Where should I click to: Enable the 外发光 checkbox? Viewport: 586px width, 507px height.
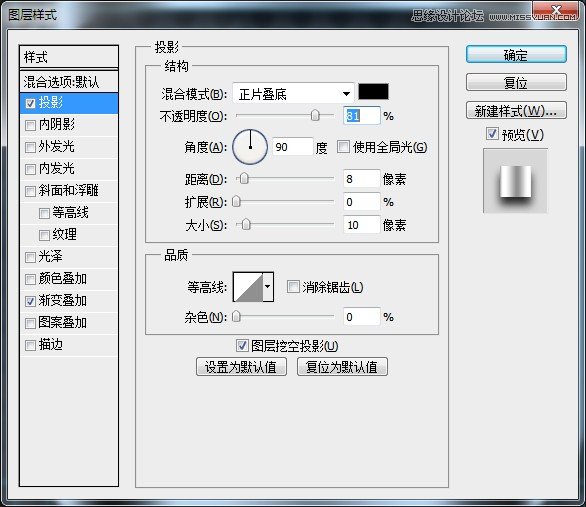(x=30, y=147)
